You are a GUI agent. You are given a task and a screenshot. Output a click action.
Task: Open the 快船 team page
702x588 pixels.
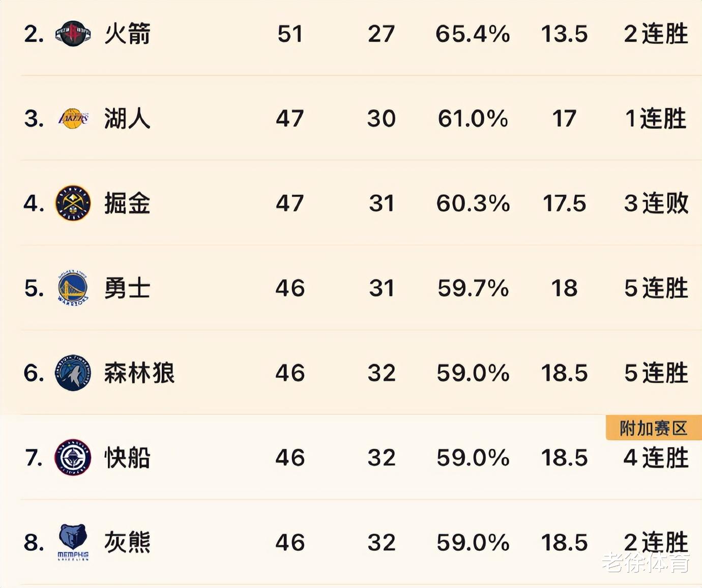click(x=127, y=458)
